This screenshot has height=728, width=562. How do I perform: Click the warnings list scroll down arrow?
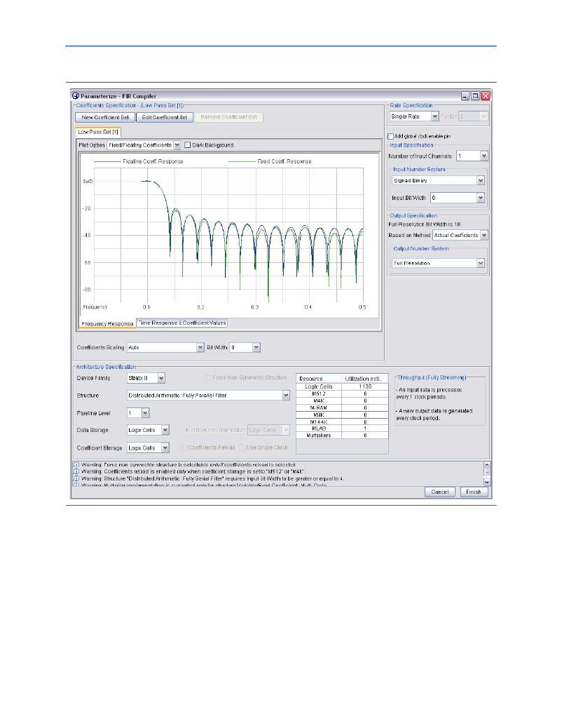coord(486,482)
